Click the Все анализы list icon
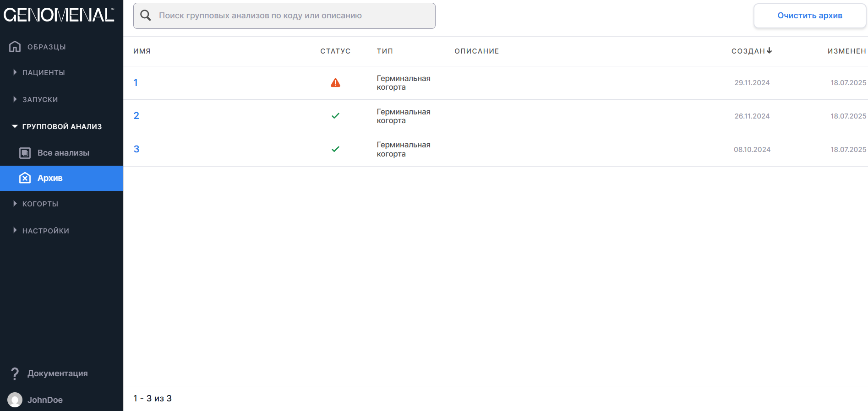The height and width of the screenshot is (411, 868). tap(25, 153)
